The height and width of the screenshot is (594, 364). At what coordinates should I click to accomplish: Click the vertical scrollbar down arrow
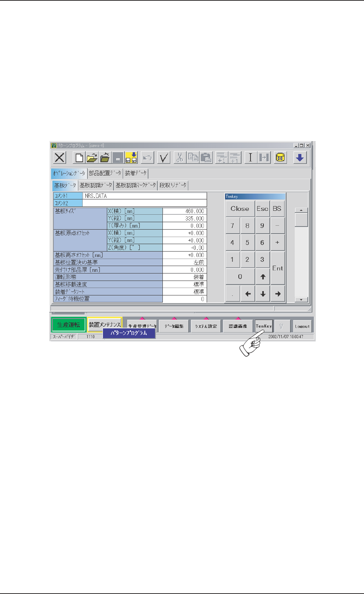click(301, 300)
